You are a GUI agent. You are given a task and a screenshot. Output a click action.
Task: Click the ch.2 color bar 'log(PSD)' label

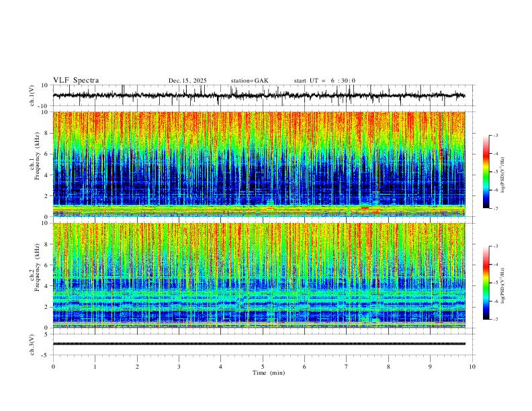[502, 285]
